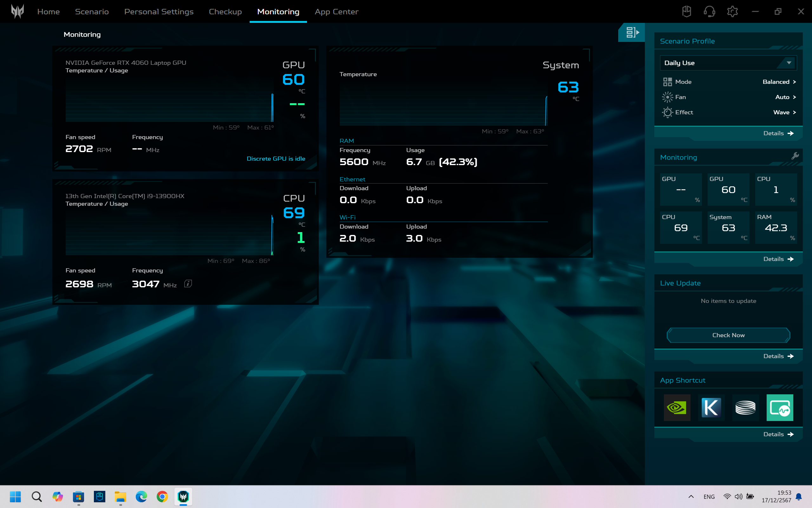Click the CPU frequency '3047' value

(146, 284)
